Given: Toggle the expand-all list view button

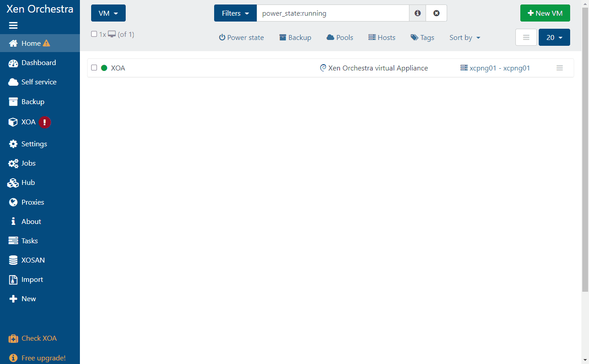Looking at the screenshot, I should (526, 38).
